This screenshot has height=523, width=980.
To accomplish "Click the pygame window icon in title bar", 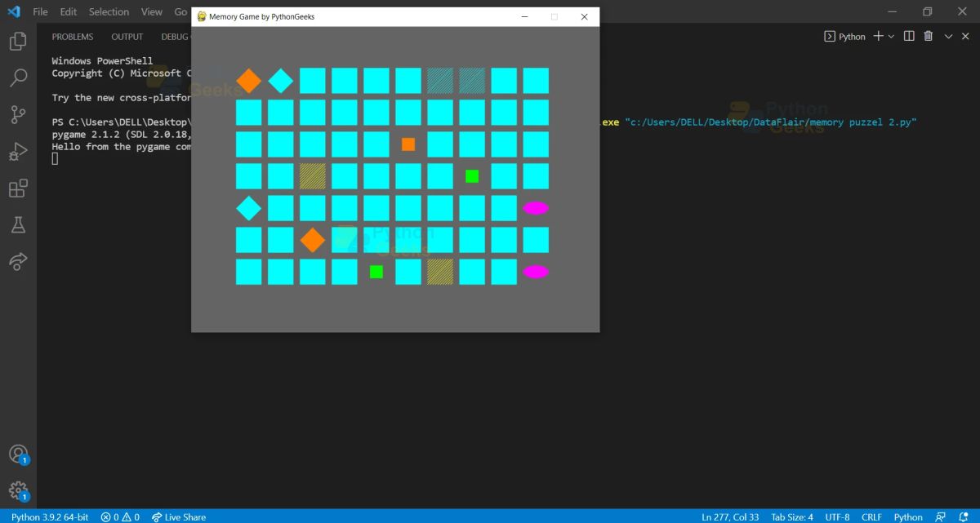I will coord(202,16).
